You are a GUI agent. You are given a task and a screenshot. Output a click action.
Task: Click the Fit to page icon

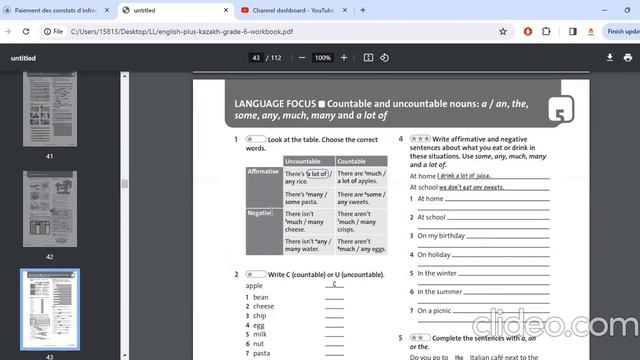click(x=368, y=58)
